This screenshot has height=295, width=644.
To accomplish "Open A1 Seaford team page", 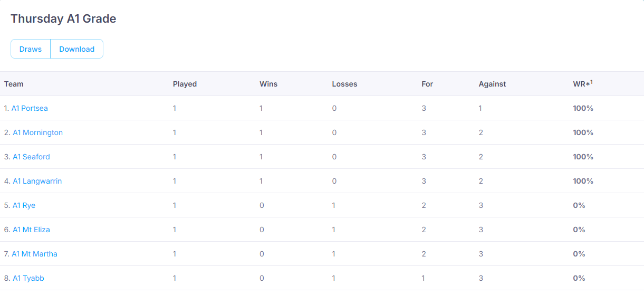I will [31, 157].
